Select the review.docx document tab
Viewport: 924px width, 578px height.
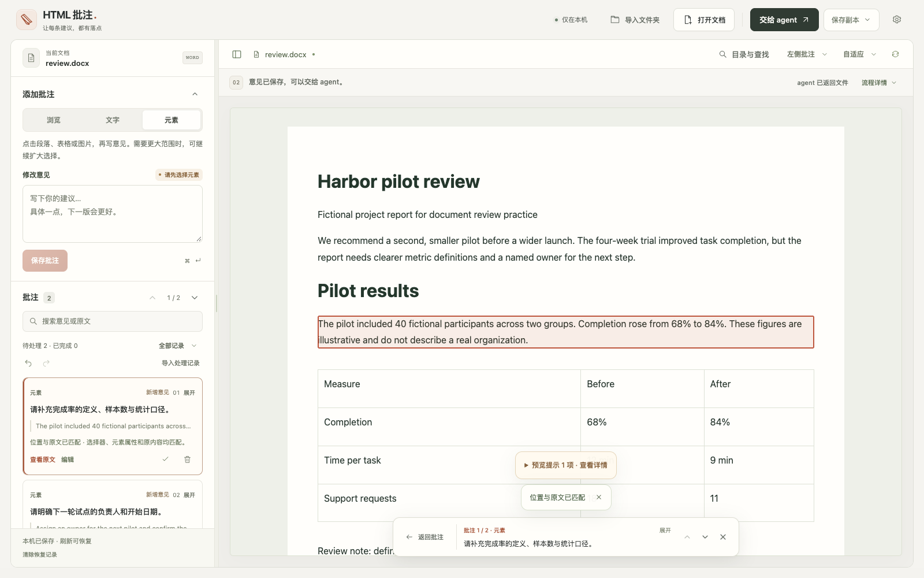click(285, 54)
